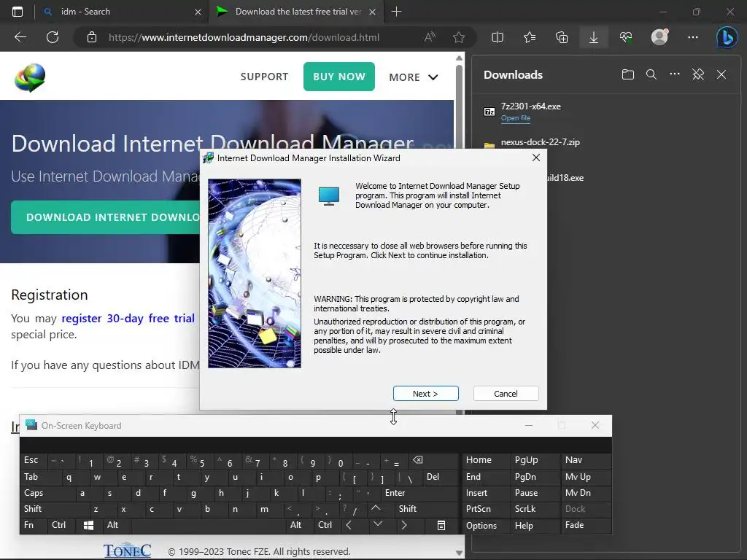Viewport: 747px width, 560px height.
Task: Click the IDM globe logo
Action: click(29, 77)
